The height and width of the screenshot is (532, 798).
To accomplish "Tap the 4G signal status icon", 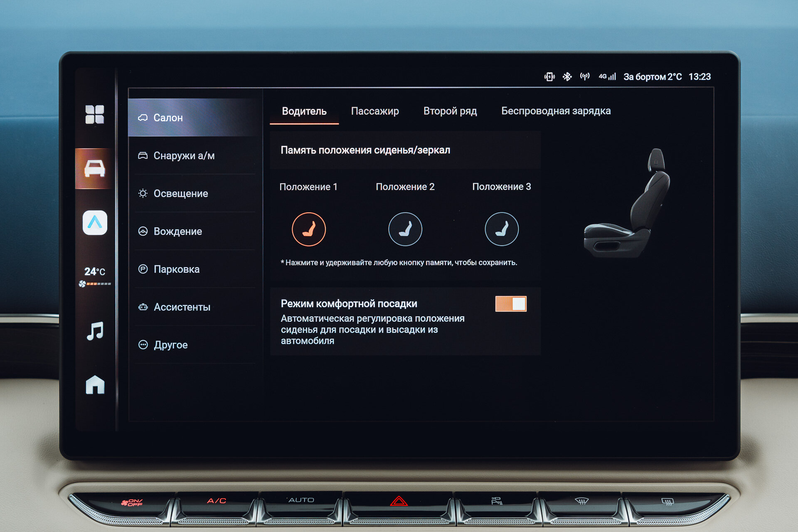I will 607,76.
